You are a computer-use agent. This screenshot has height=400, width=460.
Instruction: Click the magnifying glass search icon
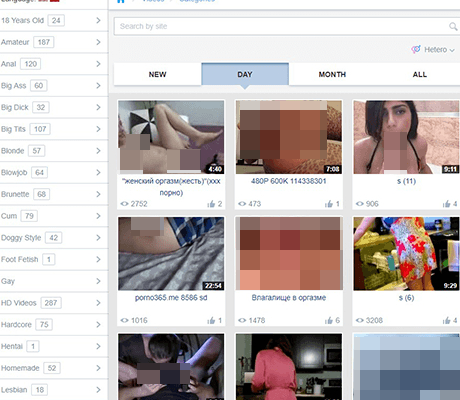(453, 26)
